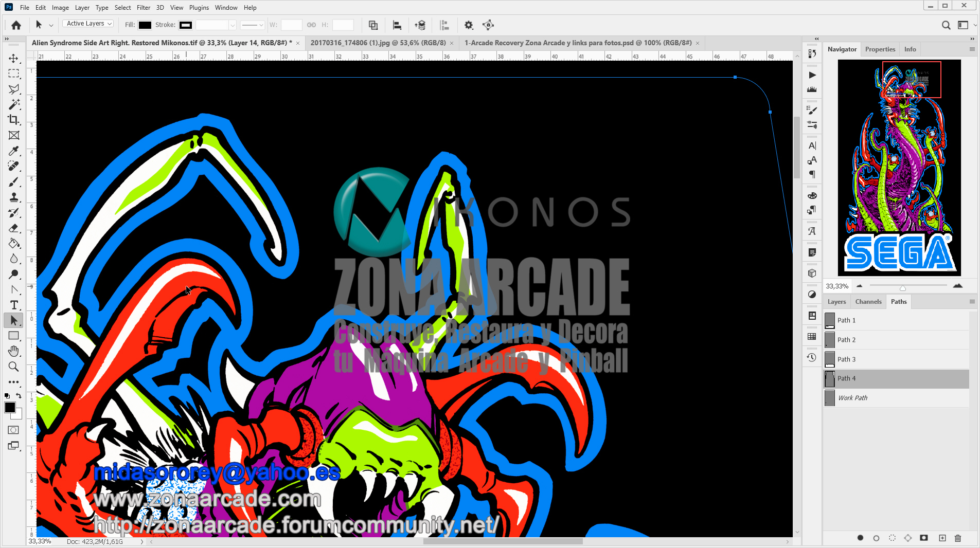This screenshot has height=548, width=980.
Task: Select the Crop tool
Action: [x=14, y=120]
